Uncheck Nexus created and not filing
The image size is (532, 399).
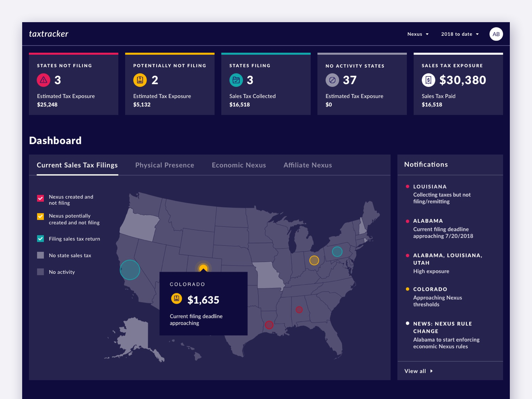tap(40, 198)
